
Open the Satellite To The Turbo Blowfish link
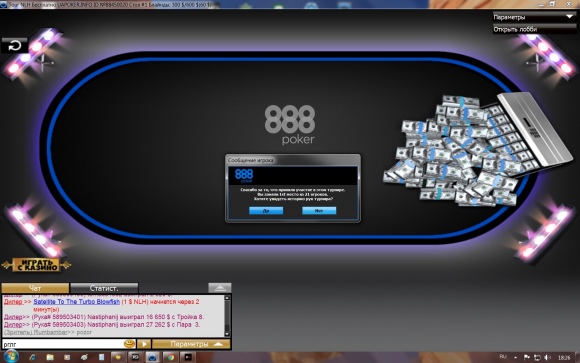coord(77,302)
